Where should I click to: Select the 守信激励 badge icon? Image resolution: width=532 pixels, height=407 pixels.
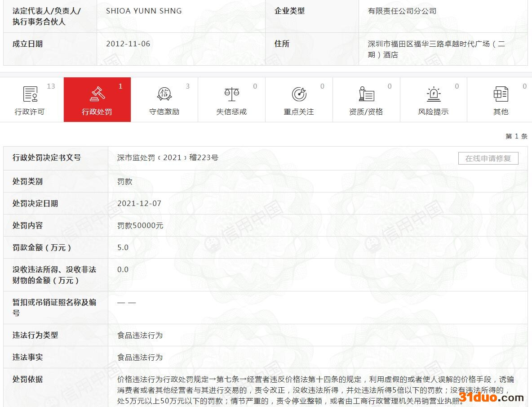(164, 94)
